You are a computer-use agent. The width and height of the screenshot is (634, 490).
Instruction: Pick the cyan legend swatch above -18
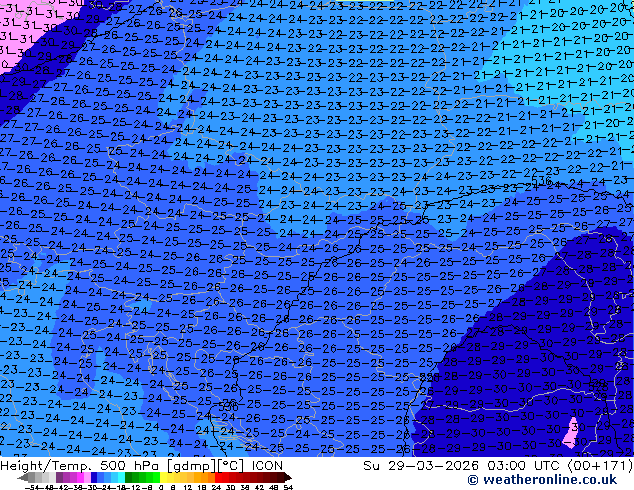point(121,478)
